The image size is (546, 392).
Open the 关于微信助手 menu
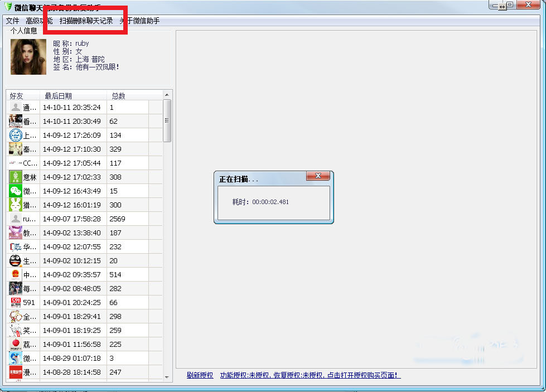point(139,21)
